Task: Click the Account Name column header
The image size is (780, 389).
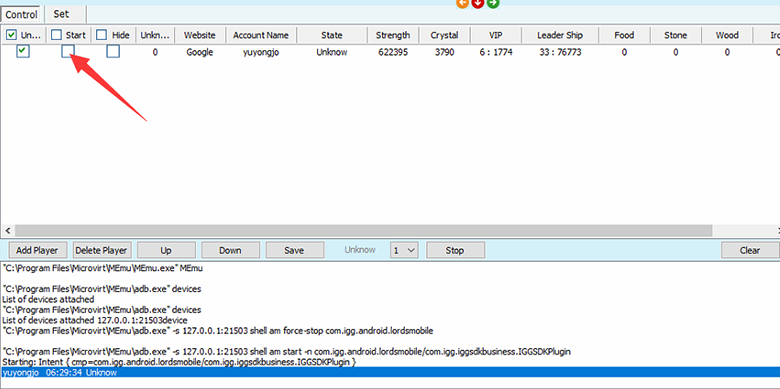Action: [261, 35]
